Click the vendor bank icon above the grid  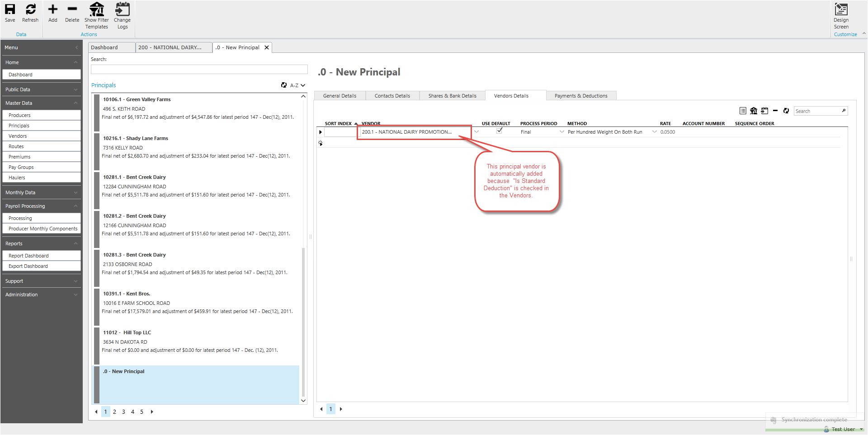point(753,111)
